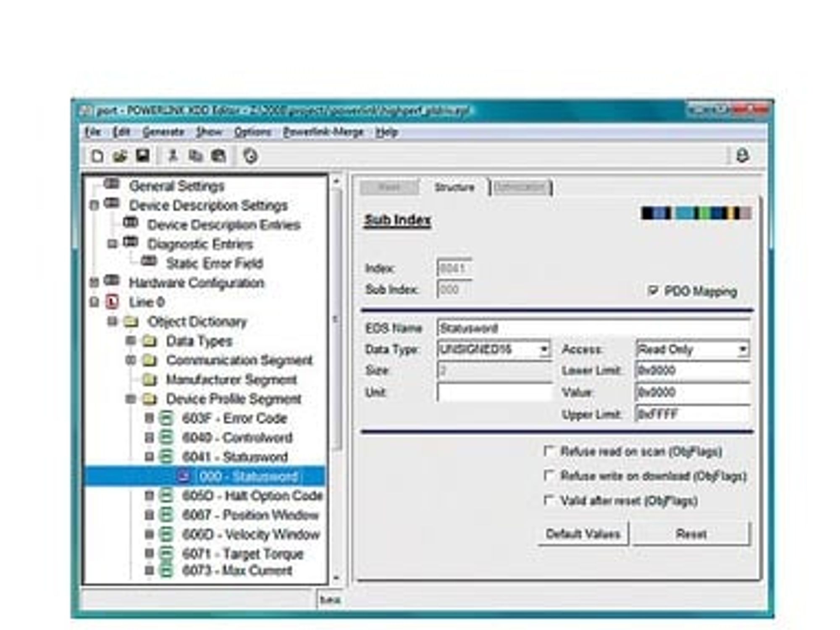Switch to the Structure tab
840x630 pixels.
[454, 187]
